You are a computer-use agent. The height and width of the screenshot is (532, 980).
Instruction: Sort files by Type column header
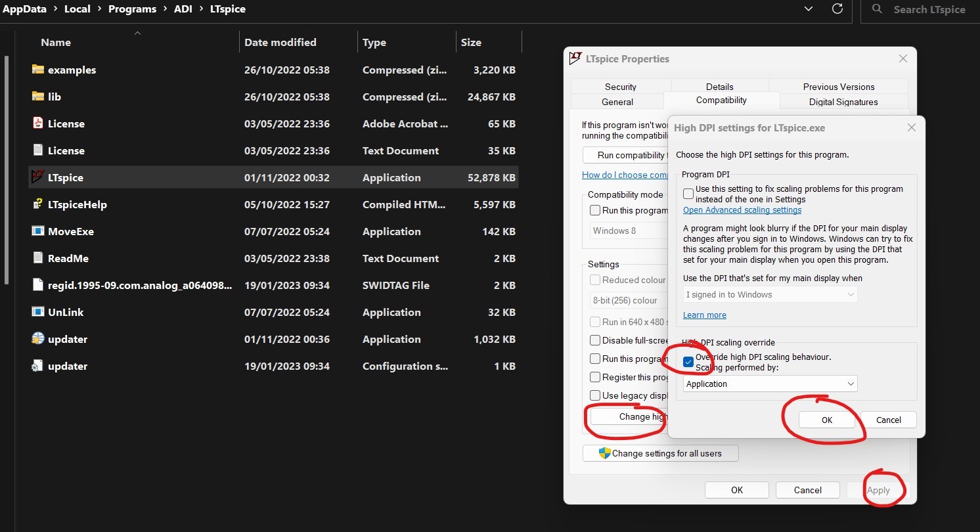pyautogui.click(x=374, y=42)
